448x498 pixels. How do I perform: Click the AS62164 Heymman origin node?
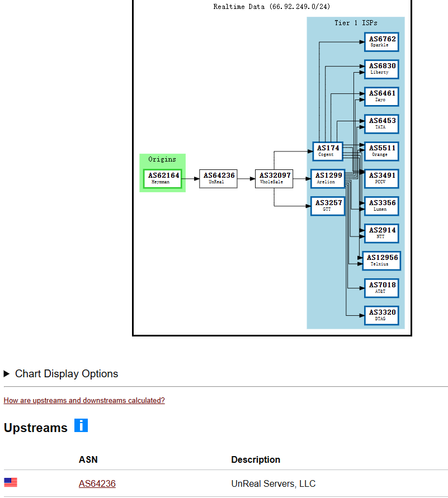click(163, 178)
